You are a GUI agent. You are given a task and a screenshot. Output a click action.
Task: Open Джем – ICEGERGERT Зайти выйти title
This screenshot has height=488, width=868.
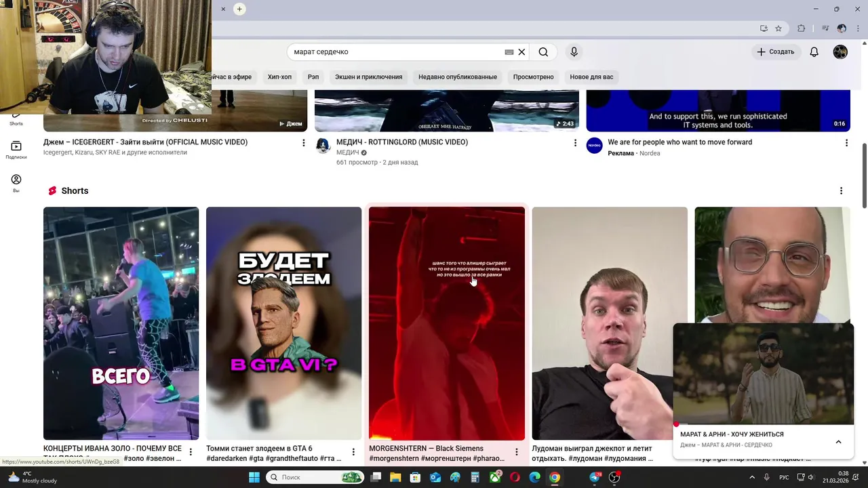(145, 142)
